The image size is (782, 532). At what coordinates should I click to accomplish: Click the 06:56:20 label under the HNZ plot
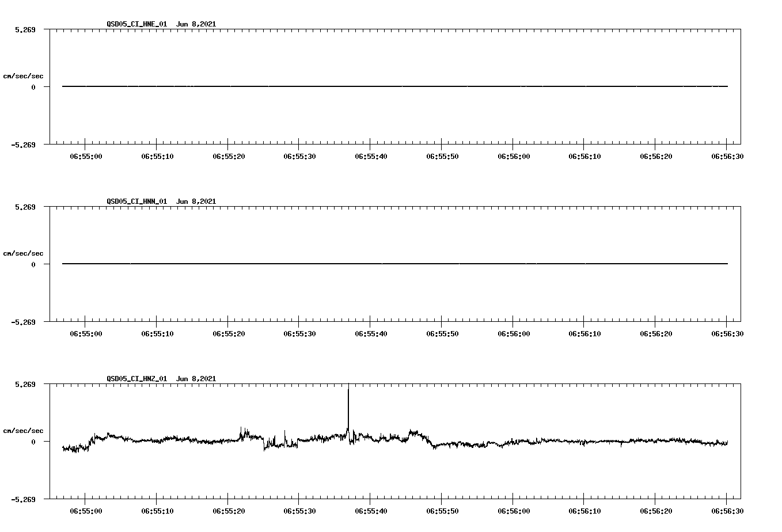[x=656, y=511]
